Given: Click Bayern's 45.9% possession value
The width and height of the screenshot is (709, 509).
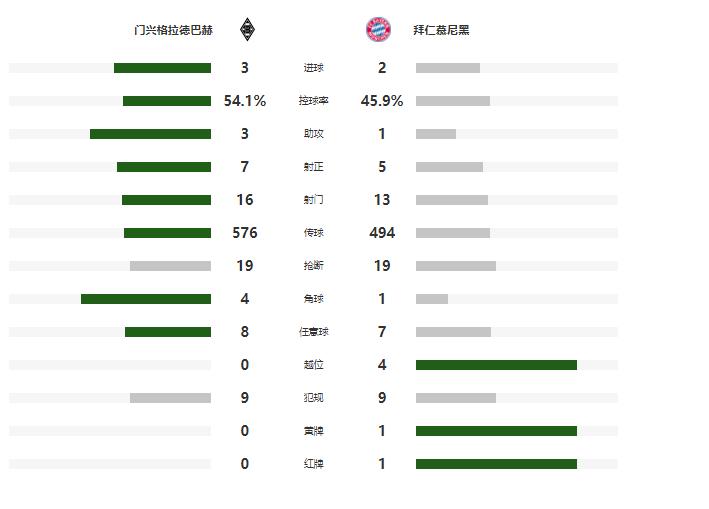Looking at the screenshot, I should point(382,101).
